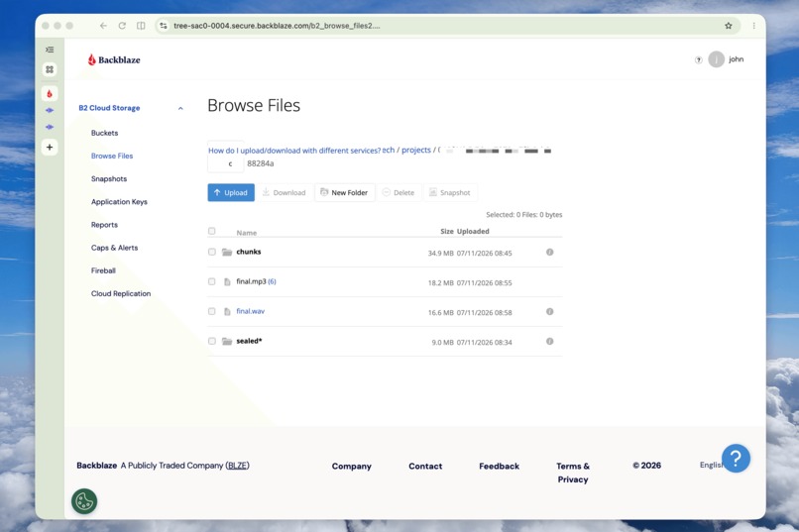799x532 pixels.
Task: Create a New Folder
Action: 344,192
